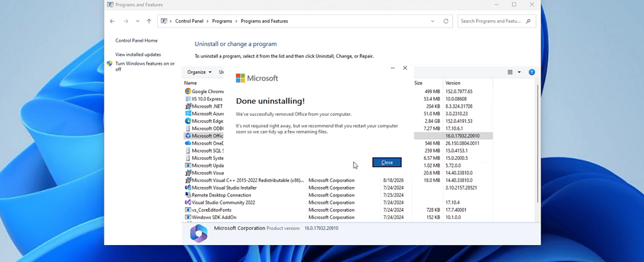Click version 152.0.7977.65 of Chrome

(x=458, y=91)
